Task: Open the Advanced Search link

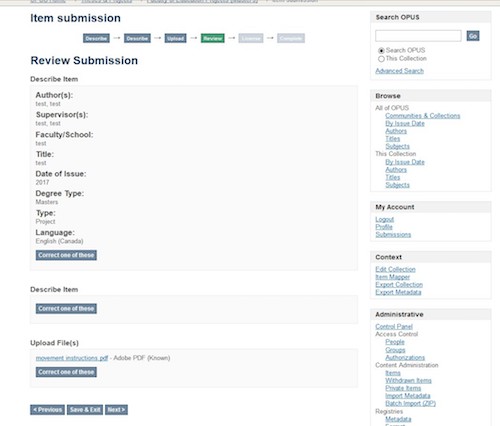Action: [x=399, y=71]
